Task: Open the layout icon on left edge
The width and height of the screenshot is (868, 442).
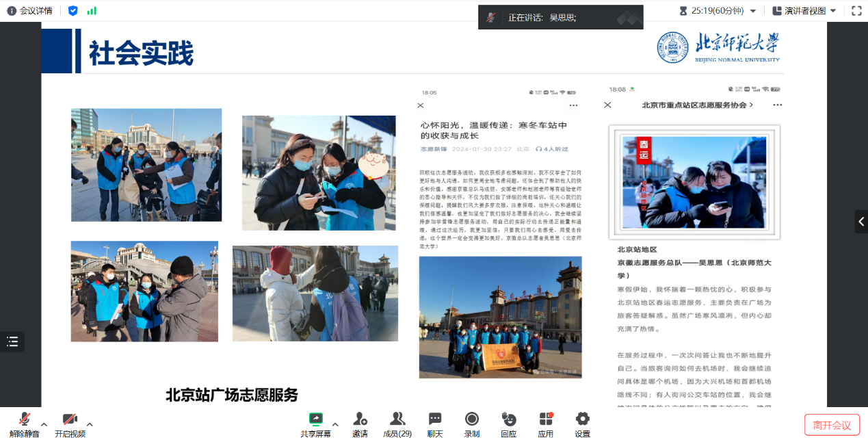Action: tap(12, 341)
